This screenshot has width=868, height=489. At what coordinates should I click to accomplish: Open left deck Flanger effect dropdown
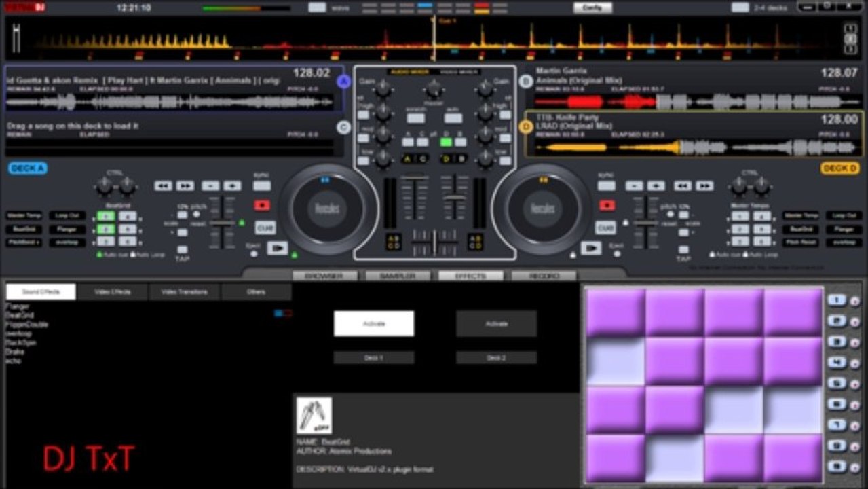(x=67, y=229)
